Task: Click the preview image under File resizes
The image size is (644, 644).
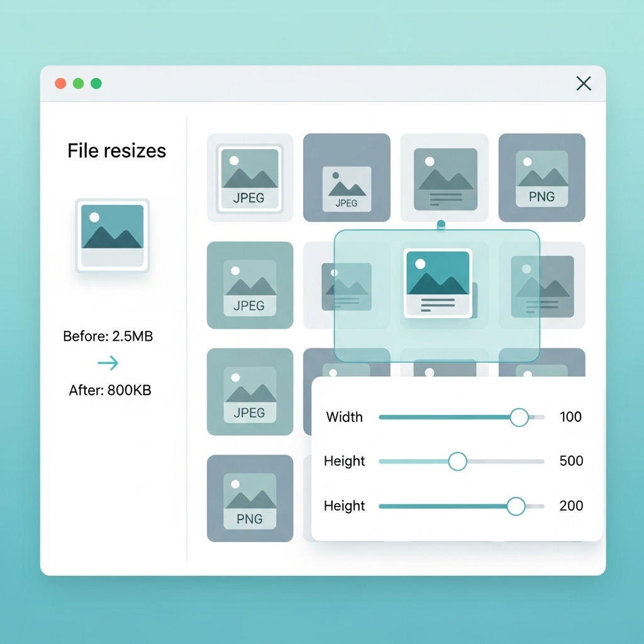Action: click(x=112, y=236)
